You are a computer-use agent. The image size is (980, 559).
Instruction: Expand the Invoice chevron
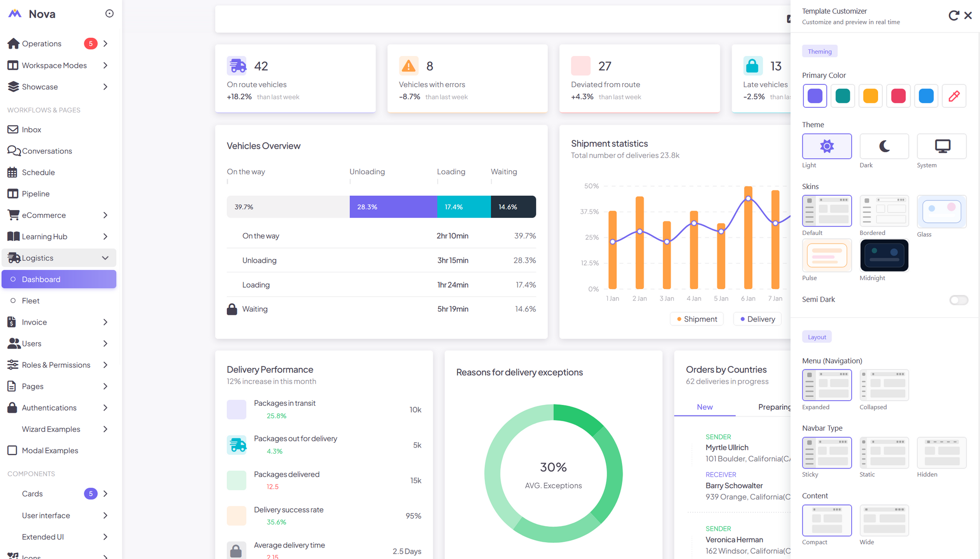[105, 322]
